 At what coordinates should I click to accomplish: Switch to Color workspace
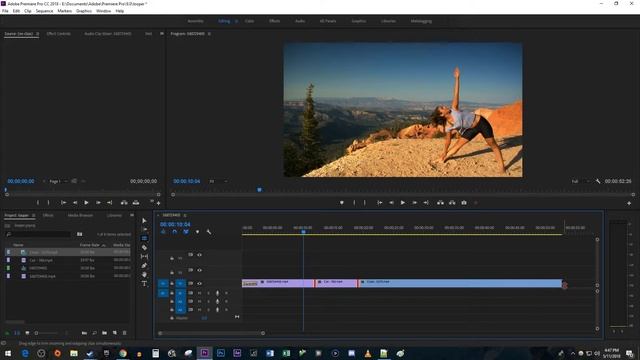249,21
